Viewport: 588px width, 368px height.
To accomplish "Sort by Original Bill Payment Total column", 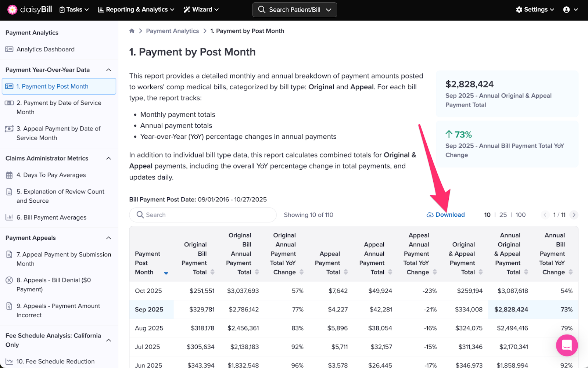I will (x=212, y=272).
